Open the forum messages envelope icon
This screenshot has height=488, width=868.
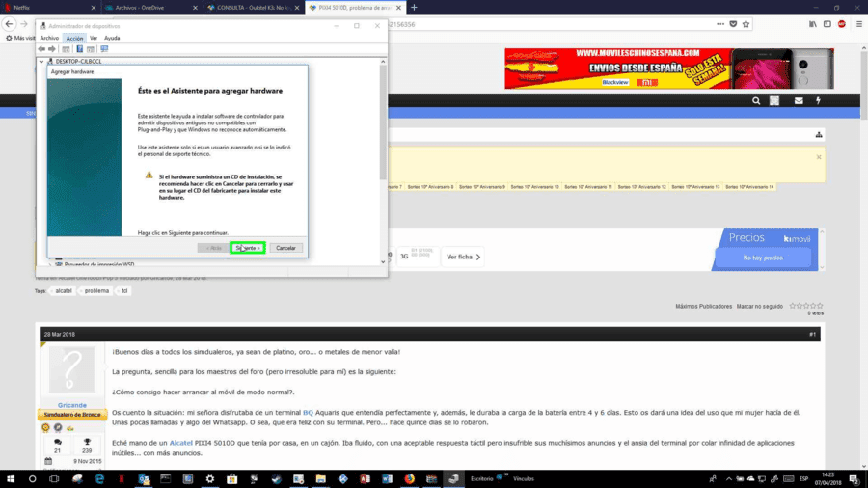pyautogui.click(x=799, y=100)
